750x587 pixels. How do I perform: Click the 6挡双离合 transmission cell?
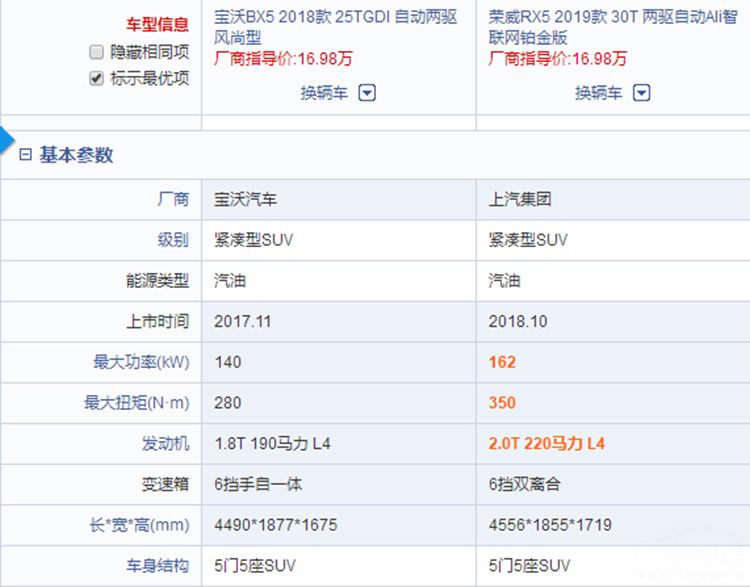coord(525,484)
